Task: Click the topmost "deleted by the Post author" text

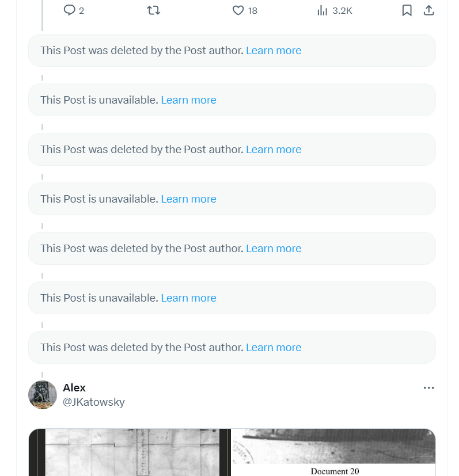Action: 142,51
